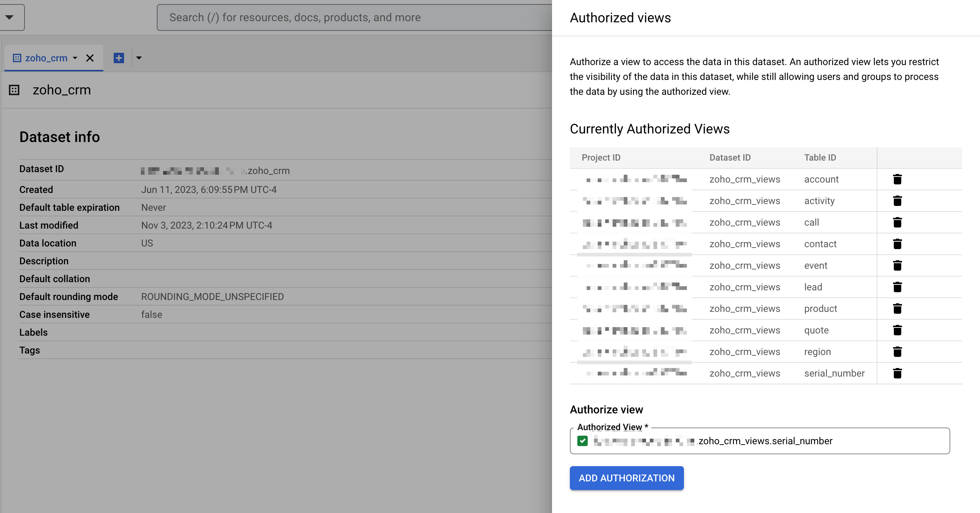Viewport: 980px width, 513px height.
Task: Select Table ID column header
Action: (x=820, y=158)
